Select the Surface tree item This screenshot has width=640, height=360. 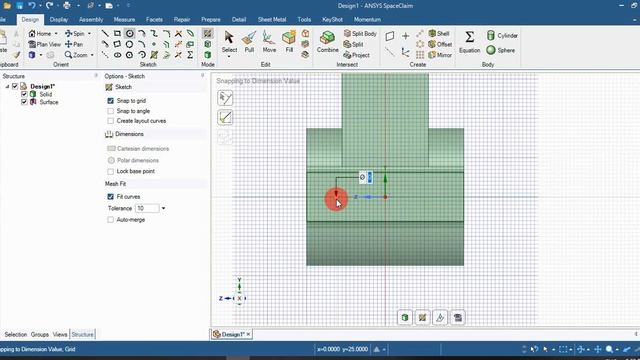click(x=49, y=102)
